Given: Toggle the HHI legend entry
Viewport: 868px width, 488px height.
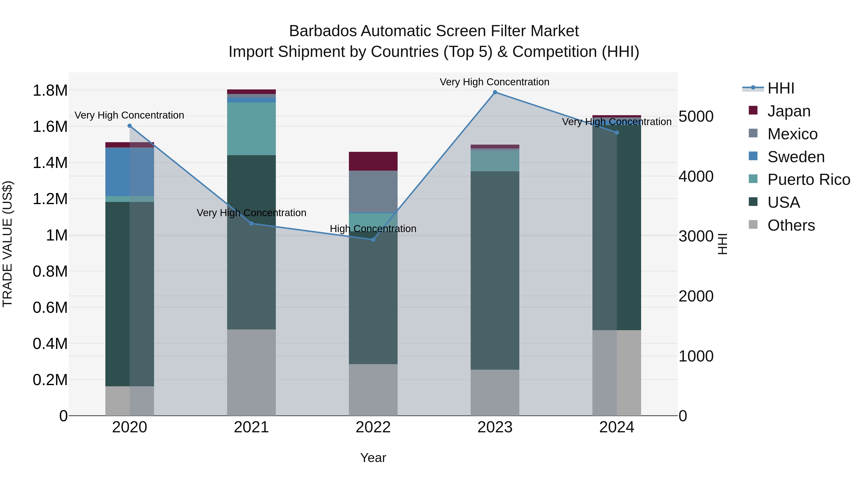Looking at the screenshot, I should 768,88.
